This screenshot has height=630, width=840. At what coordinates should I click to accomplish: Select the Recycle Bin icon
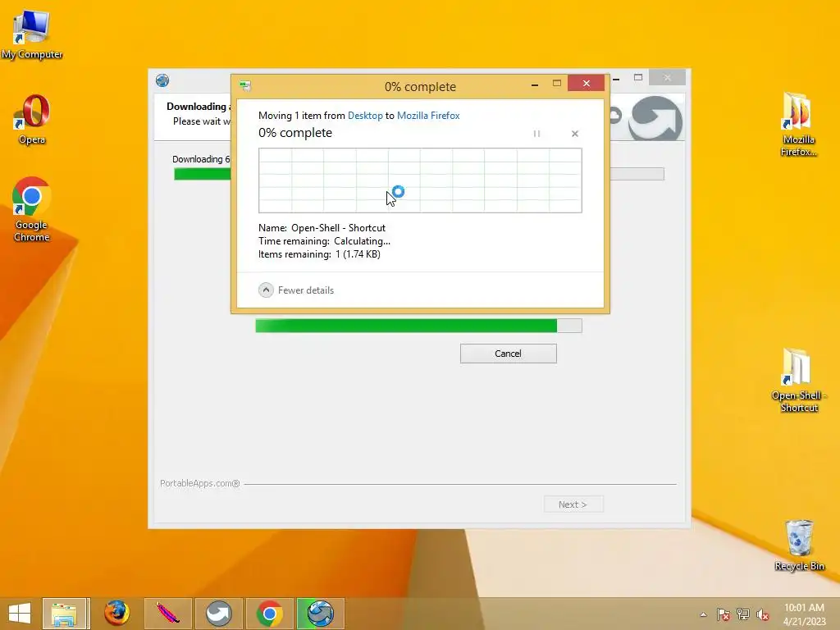pos(799,545)
